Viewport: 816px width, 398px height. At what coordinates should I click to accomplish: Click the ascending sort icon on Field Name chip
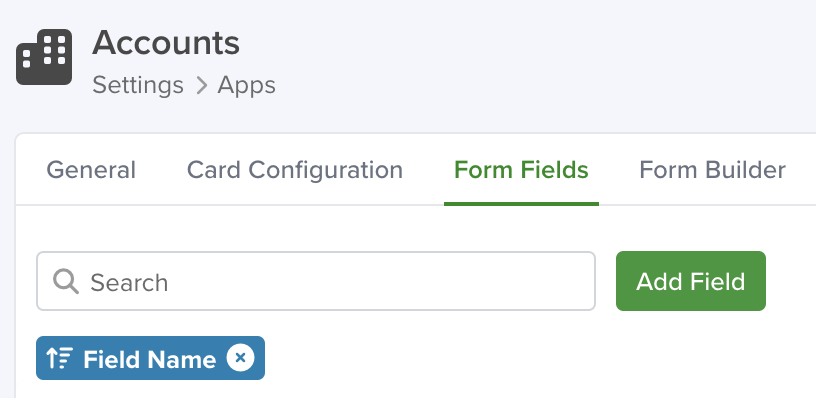click(59, 358)
